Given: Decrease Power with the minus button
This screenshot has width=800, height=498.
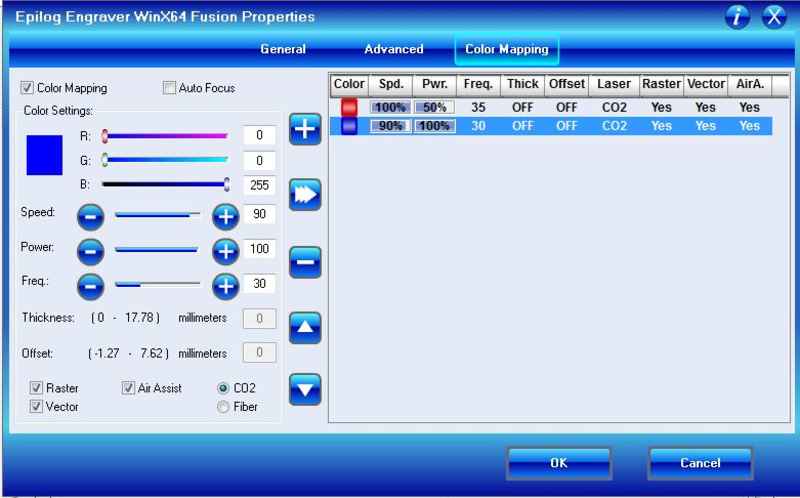Looking at the screenshot, I should click(90, 252).
